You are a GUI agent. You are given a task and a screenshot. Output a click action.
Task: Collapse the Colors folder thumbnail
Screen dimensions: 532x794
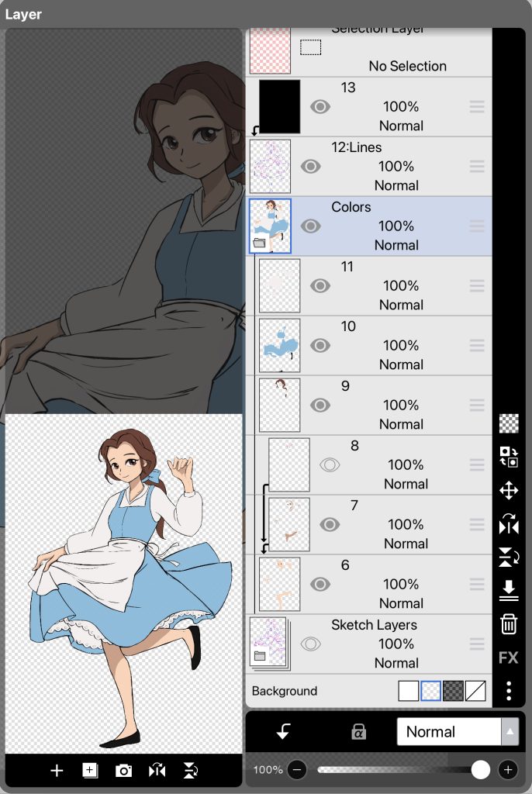(x=270, y=226)
